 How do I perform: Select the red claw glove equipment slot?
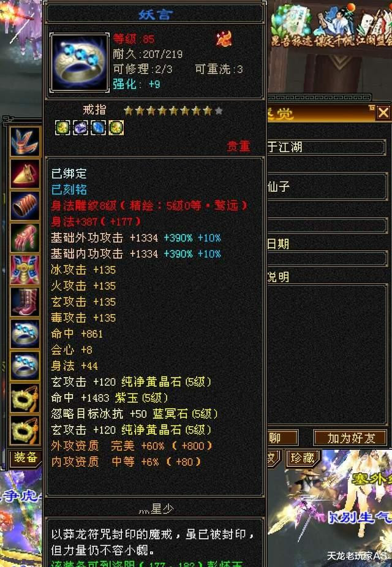click(x=24, y=238)
